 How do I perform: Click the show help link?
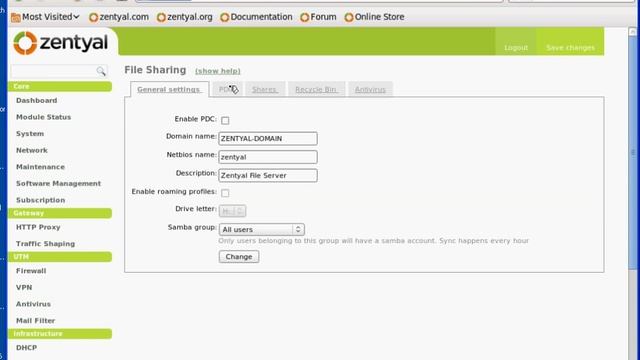pos(218,71)
